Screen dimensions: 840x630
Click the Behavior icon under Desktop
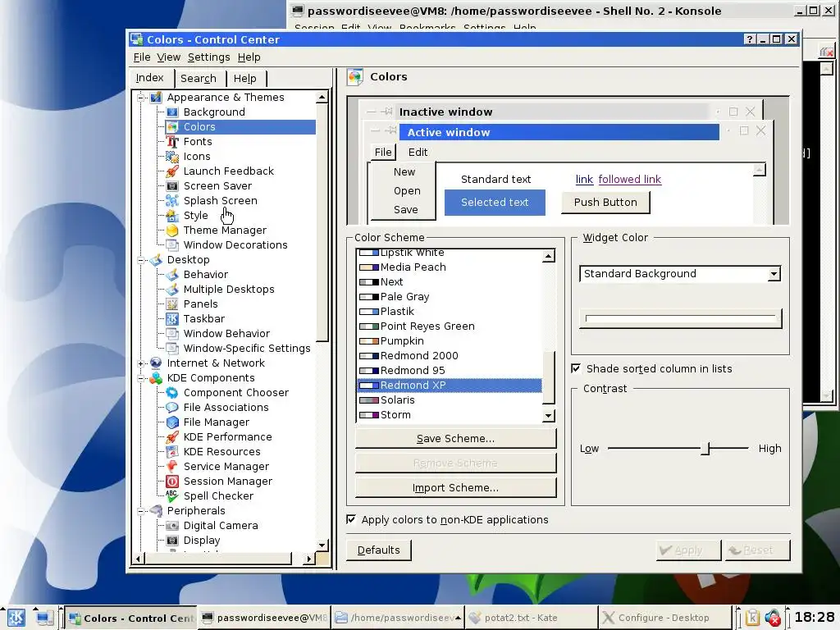tap(172, 274)
